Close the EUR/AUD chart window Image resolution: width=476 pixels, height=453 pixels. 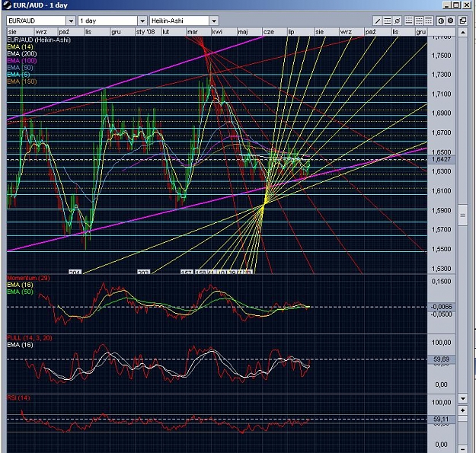click(x=466, y=5)
